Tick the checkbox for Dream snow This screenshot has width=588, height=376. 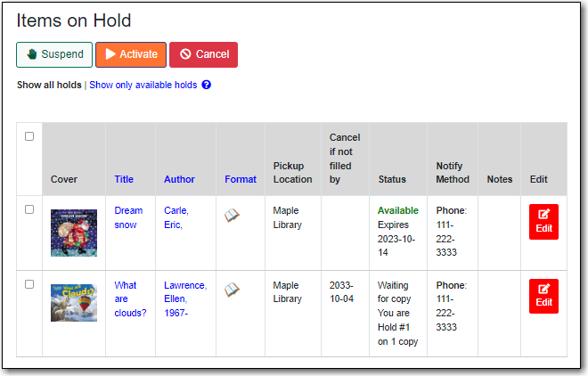pyautogui.click(x=29, y=209)
